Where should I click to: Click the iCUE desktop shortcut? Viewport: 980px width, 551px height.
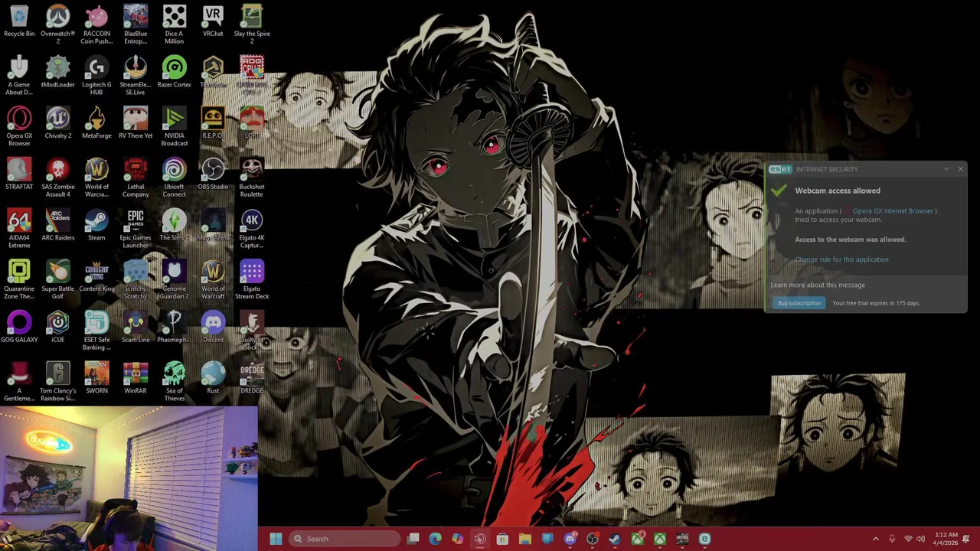(57, 327)
